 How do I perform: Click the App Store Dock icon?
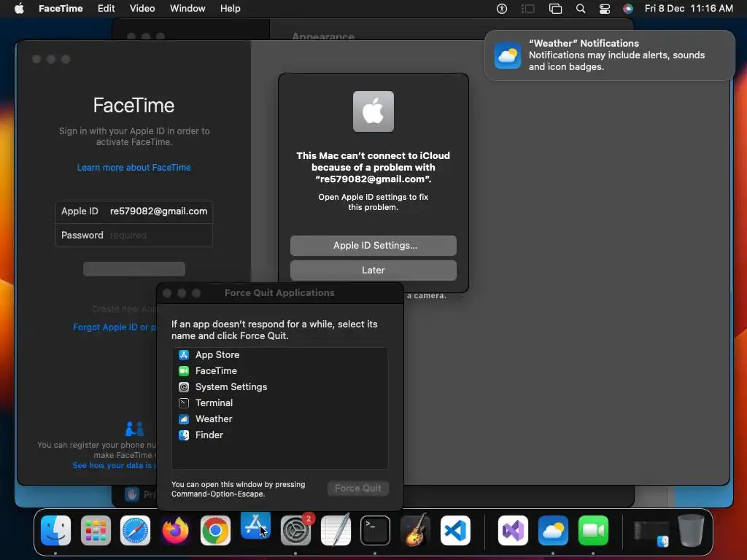click(255, 526)
